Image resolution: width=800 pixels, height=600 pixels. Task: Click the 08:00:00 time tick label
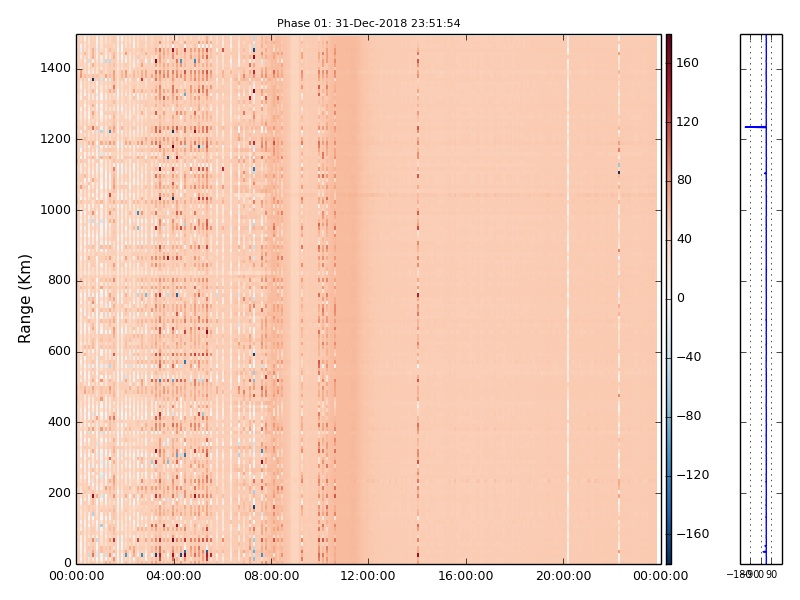(271, 577)
